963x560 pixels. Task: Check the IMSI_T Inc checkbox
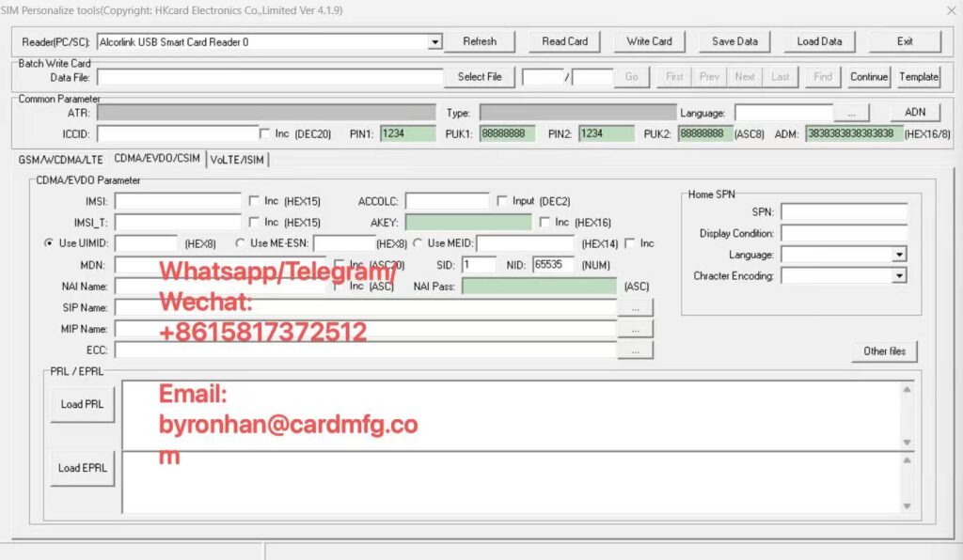254,222
